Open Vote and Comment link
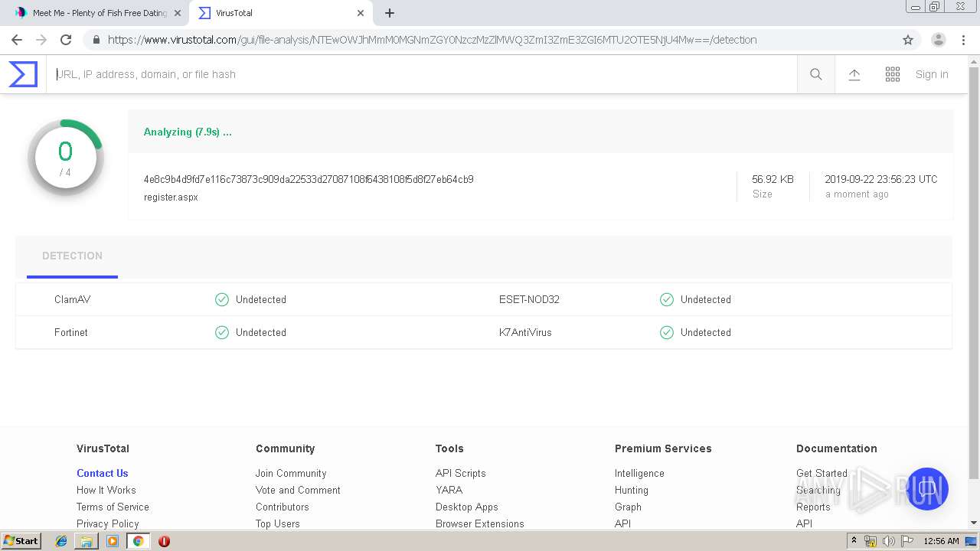Image resolution: width=980 pixels, height=551 pixels. click(x=298, y=490)
